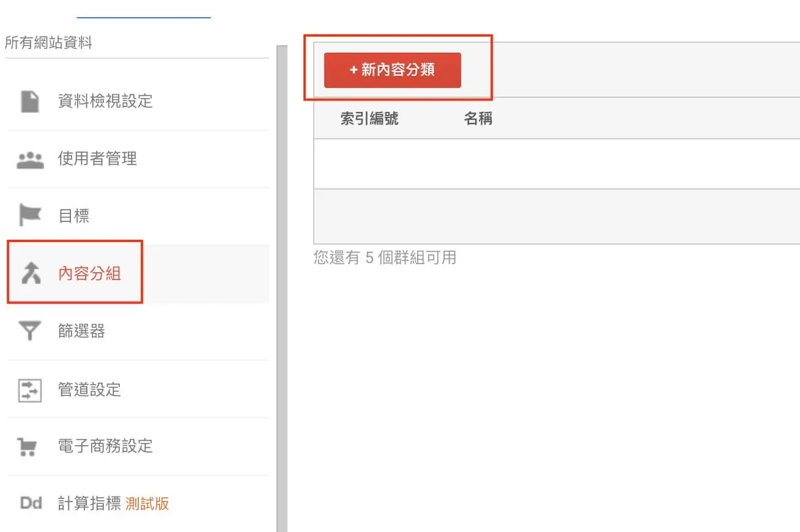The height and width of the screenshot is (532, 800).
Task: Click the channel arrows icon beside 管道設定
Action: [30, 390]
